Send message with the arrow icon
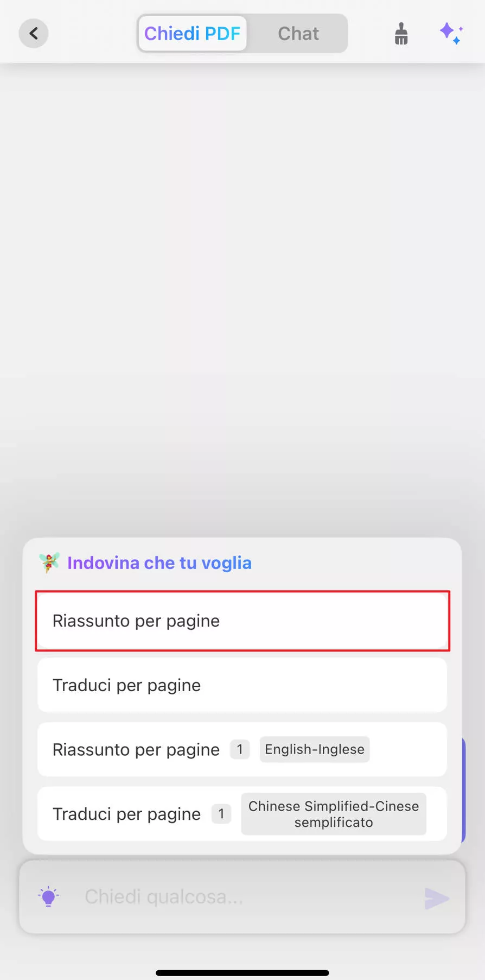The height and width of the screenshot is (980, 485). (x=437, y=899)
